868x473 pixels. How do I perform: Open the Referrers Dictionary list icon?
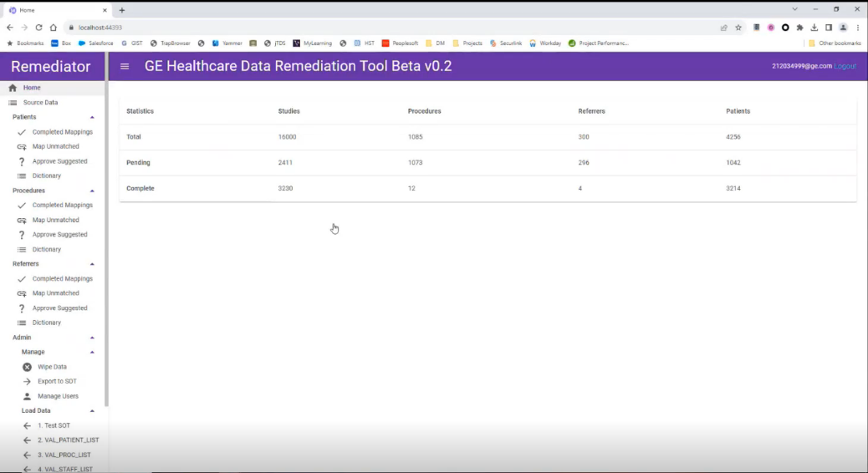22,323
